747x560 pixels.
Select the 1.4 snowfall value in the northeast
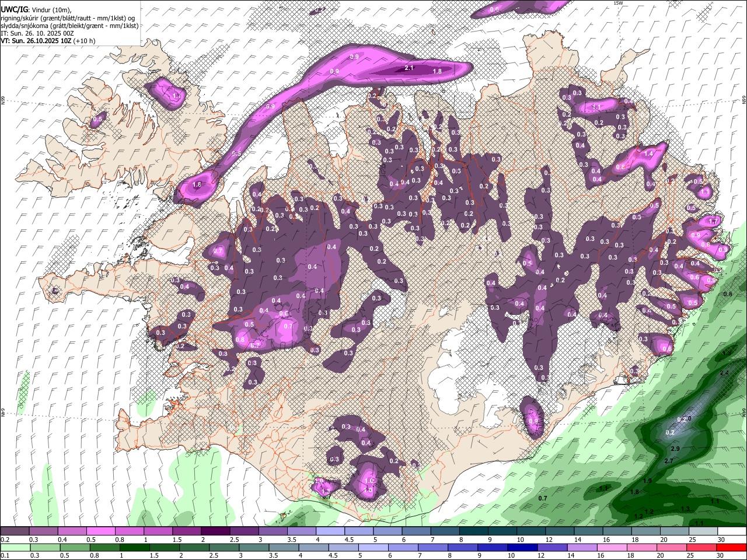tap(648, 153)
